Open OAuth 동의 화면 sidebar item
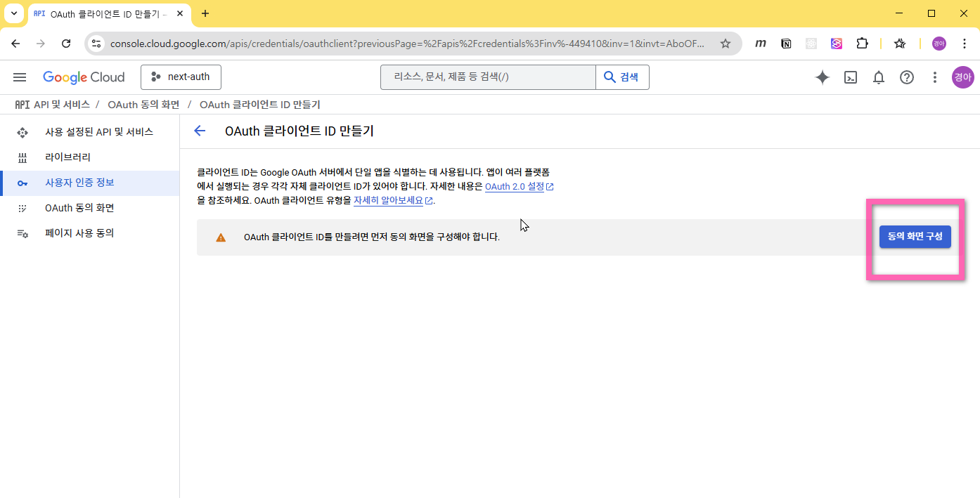The height and width of the screenshot is (498, 980). [x=79, y=208]
